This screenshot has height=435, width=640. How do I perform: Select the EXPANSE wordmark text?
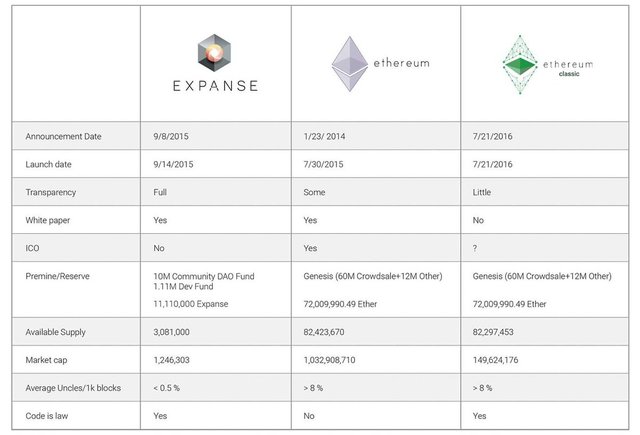pyautogui.click(x=215, y=86)
